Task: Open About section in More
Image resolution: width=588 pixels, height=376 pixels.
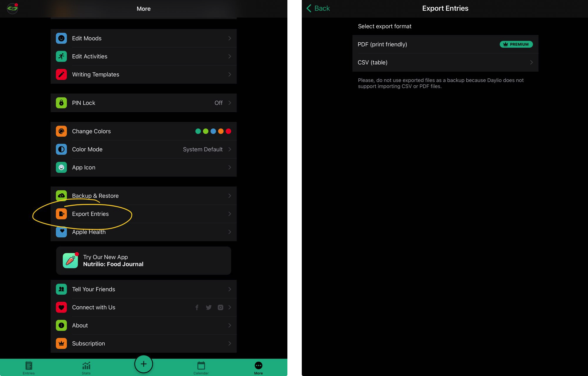Action: click(144, 325)
